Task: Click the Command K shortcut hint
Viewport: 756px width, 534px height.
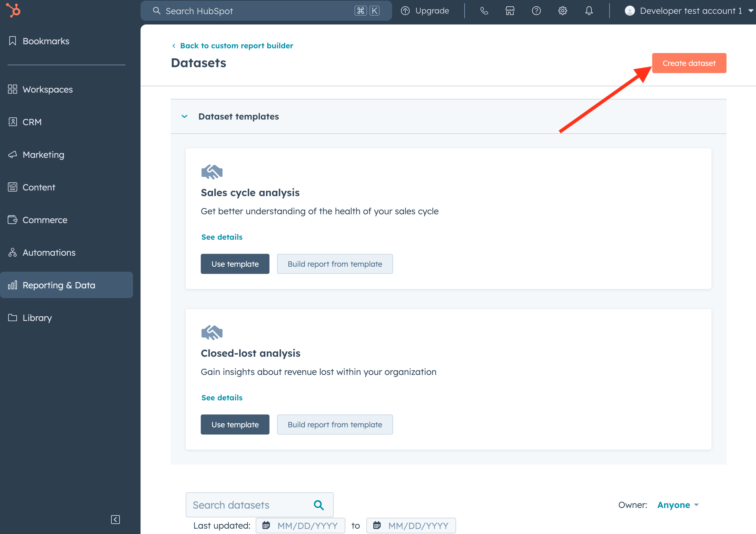Action: pyautogui.click(x=367, y=11)
